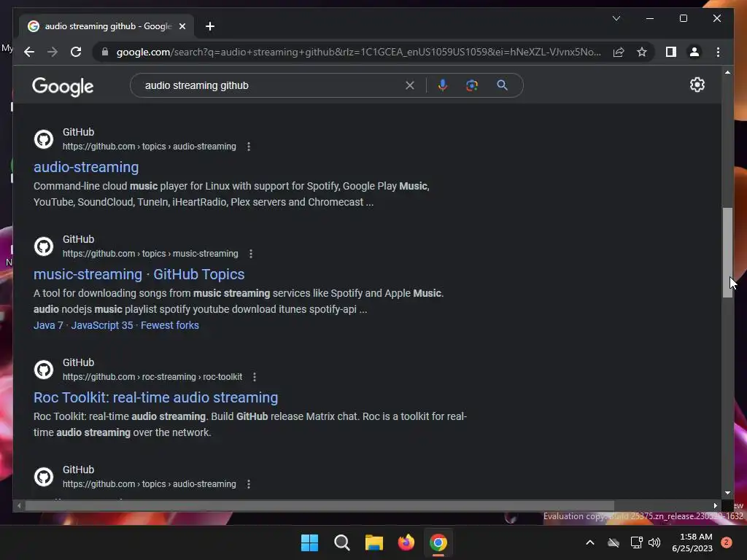Screen dimensions: 747x560
Task: Click the address bar URL
Action: tap(358, 52)
